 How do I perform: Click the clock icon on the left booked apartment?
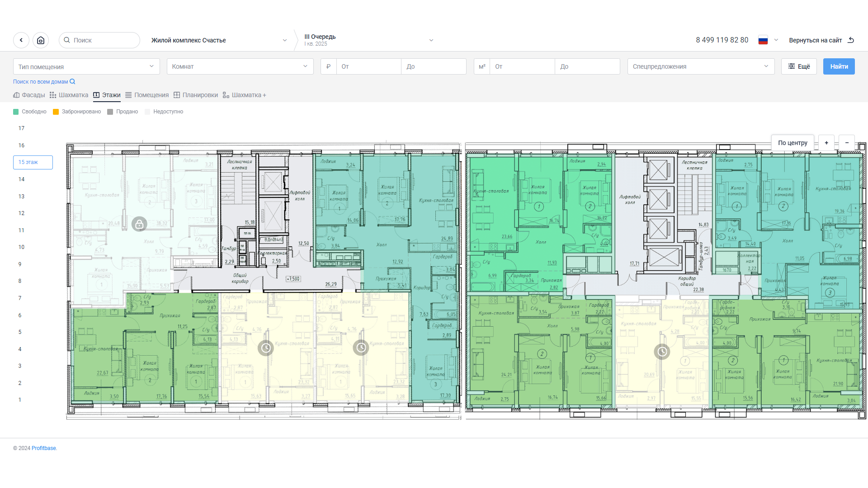[x=266, y=348]
